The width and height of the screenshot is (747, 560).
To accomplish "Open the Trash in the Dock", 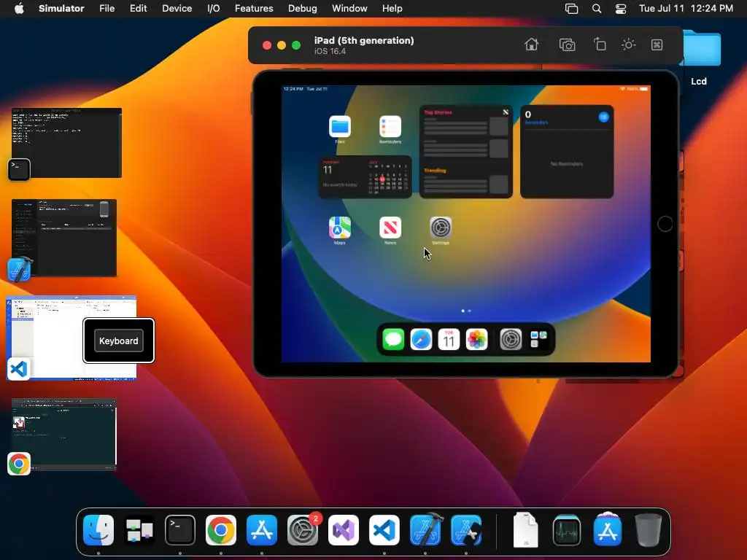I will click(x=649, y=530).
